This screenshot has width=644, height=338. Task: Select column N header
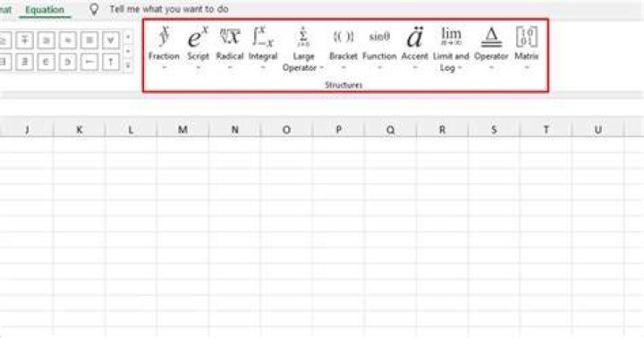pyautogui.click(x=234, y=130)
